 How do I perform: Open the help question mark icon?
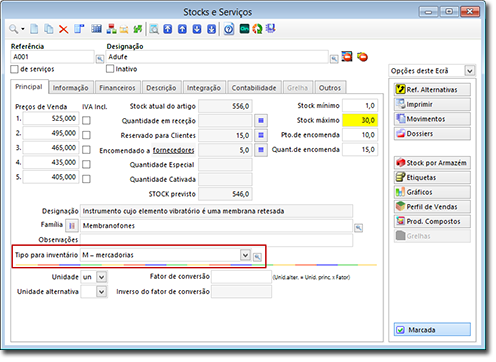(x=229, y=29)
